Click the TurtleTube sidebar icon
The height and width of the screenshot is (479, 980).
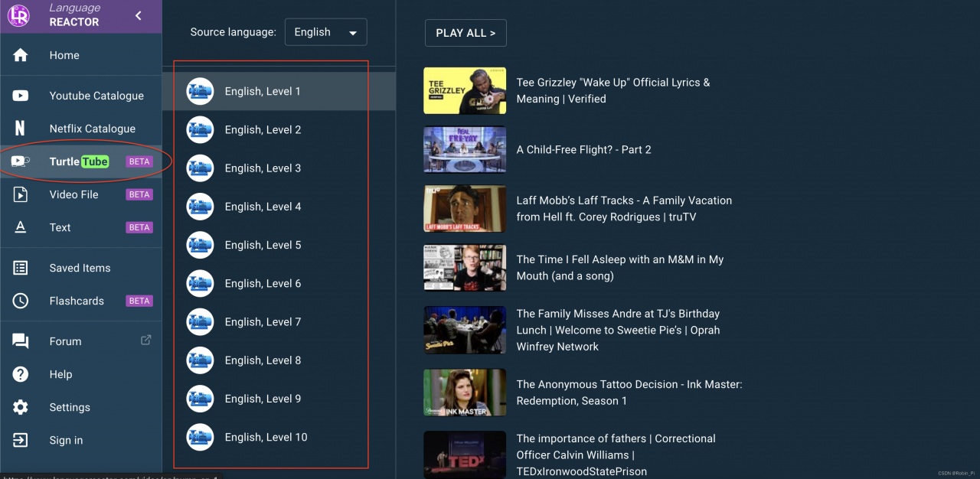[x=21, y=161]
